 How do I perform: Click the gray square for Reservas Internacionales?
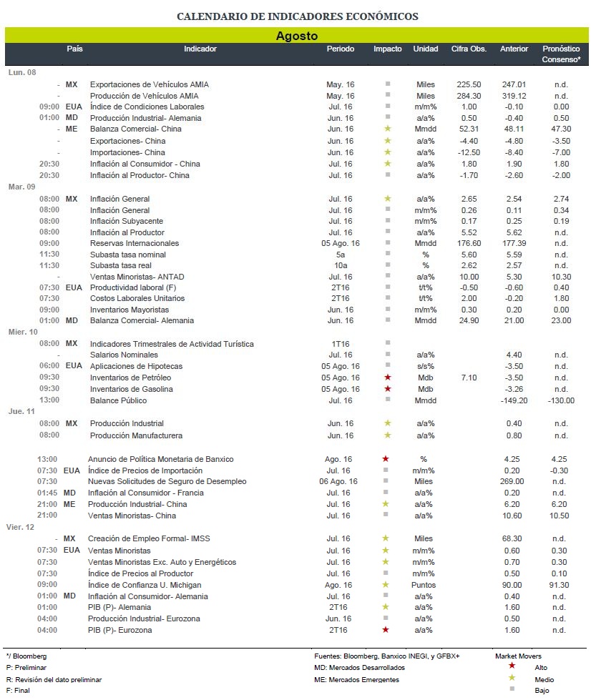(388, 243)
